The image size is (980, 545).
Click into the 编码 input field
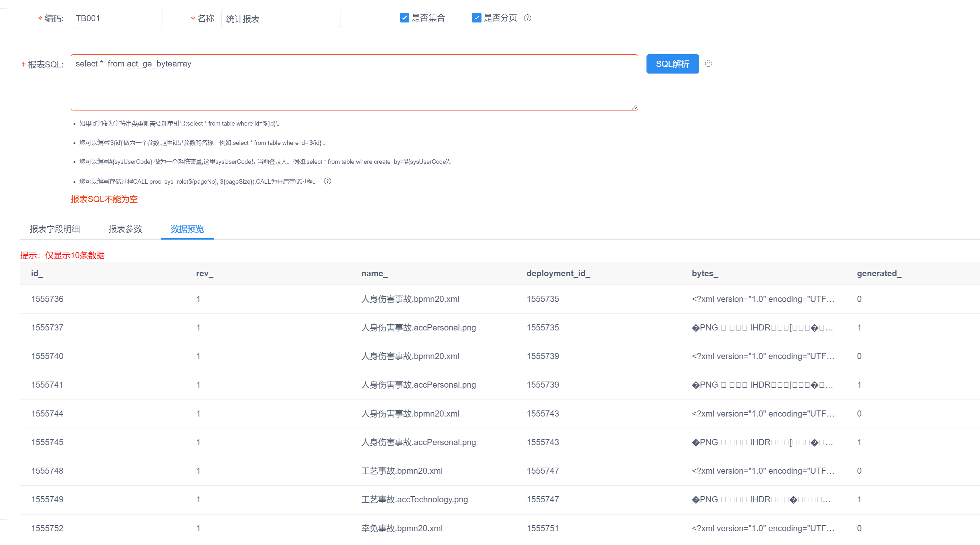pyautogui.click(x=117, y=18)
